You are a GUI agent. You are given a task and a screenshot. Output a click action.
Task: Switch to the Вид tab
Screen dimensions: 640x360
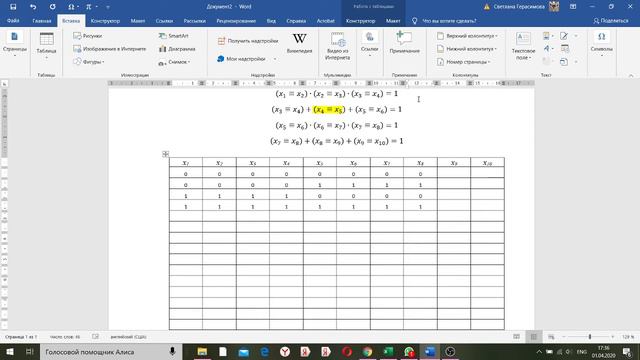point(271,20)
